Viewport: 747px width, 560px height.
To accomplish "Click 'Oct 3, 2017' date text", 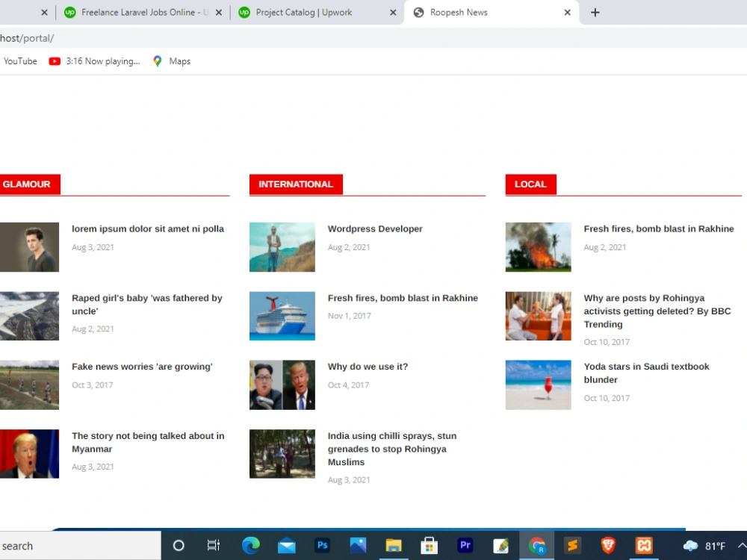I will [93, 385].
